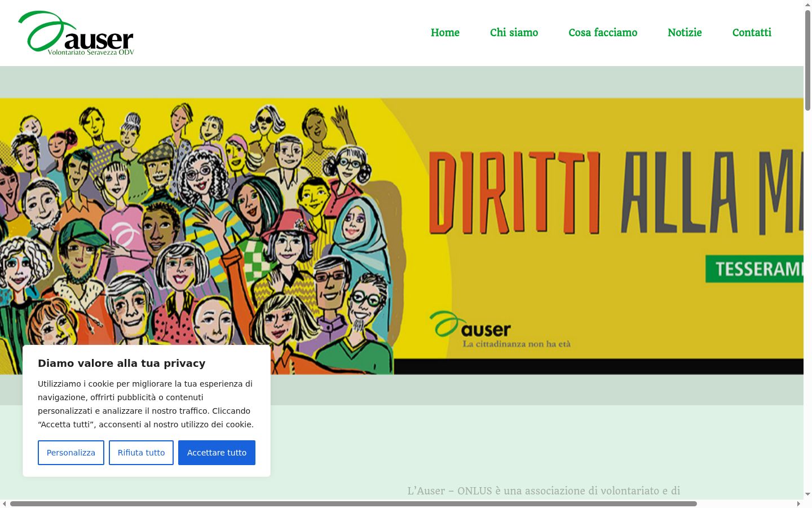The width and height of the screenshot is (812, 508).
Task: Click the vertical scrollbar thumb
Action: click(x=807, y=59)
